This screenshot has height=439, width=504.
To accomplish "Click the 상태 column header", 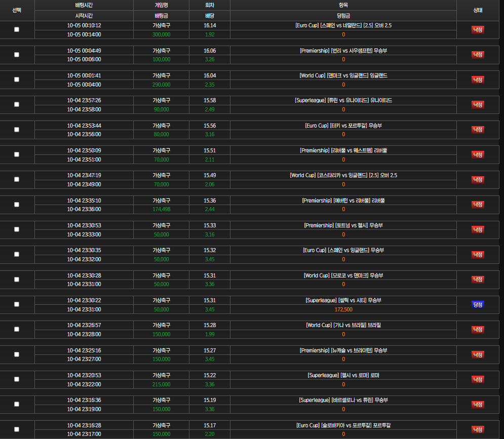I will click(x=478, y=10).
